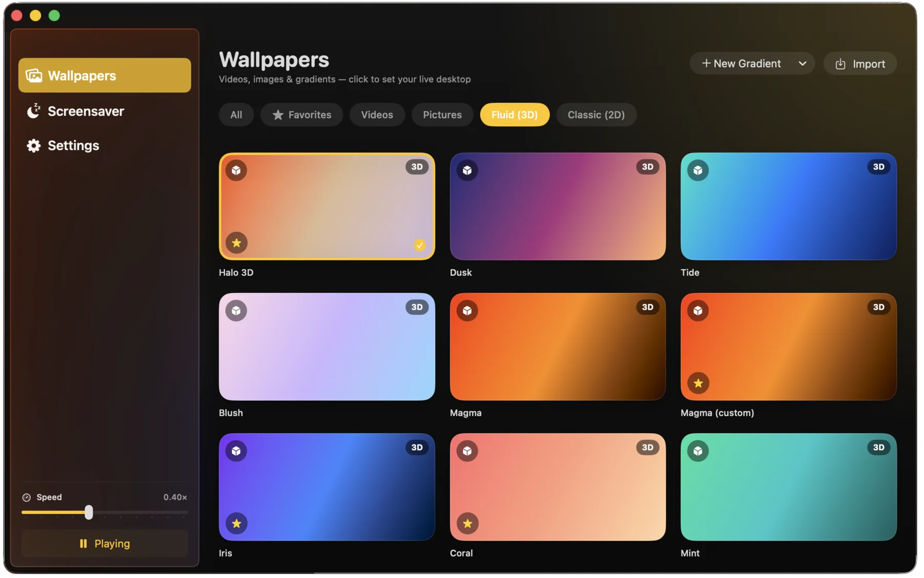Click the cube icon on Magma (custom) card

pos(698,310)
